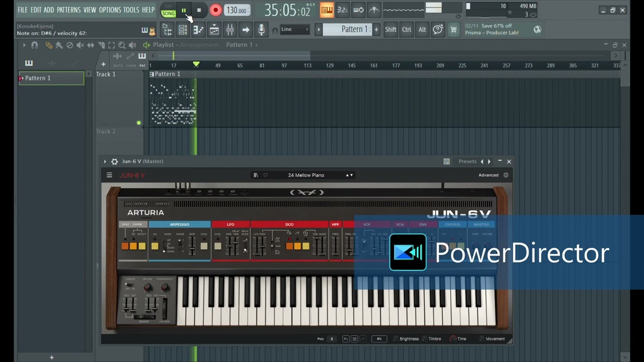Viewport: 644px width, 362px height.
Task: Open the Jun-6 V hamburger menu
Action: pyautogui.click(x=109, y=175)
